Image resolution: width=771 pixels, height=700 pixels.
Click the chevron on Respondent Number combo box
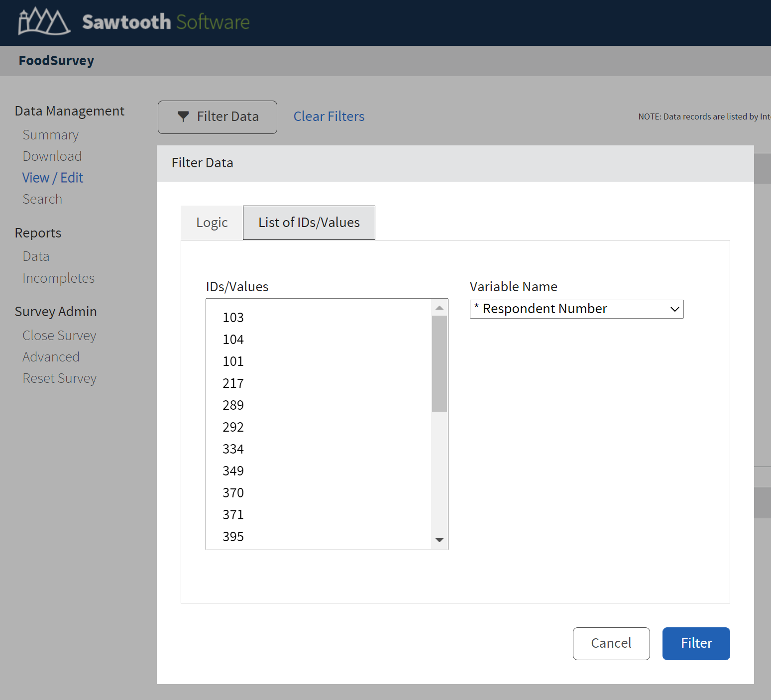[x=674, y=309]
